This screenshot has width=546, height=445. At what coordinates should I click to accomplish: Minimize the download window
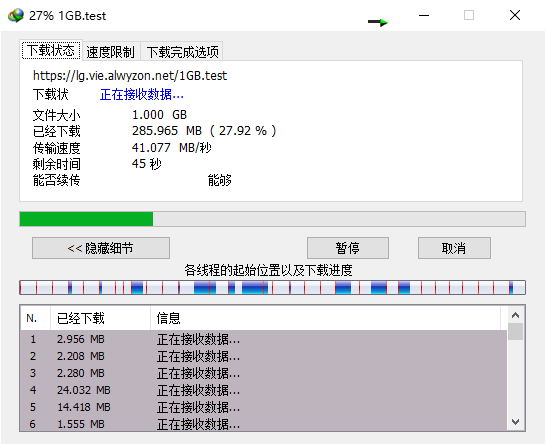[424, 15]
